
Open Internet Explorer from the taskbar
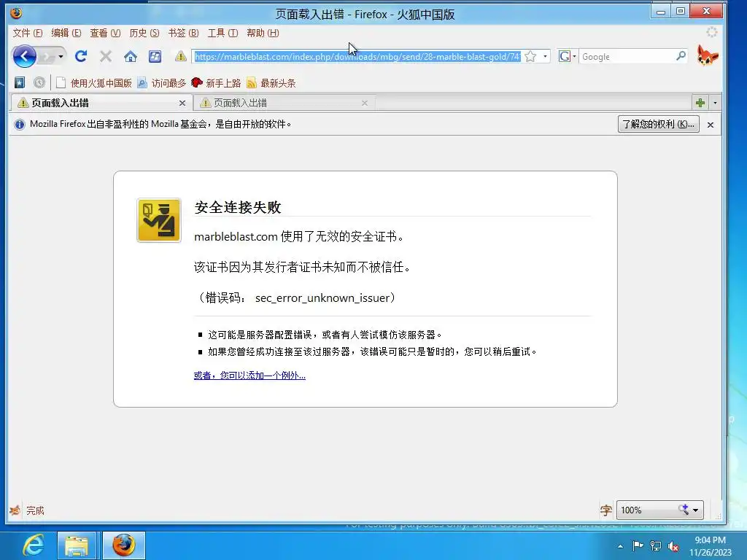tap(34, 545)
